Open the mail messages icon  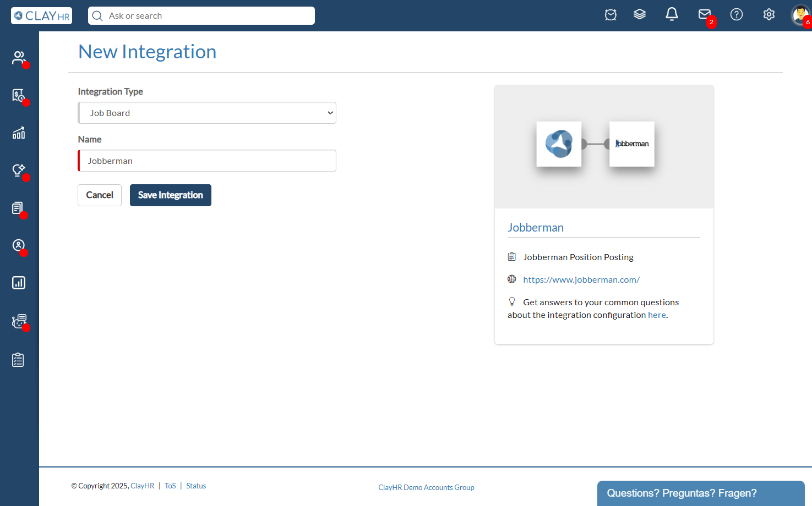pos(705,15)
